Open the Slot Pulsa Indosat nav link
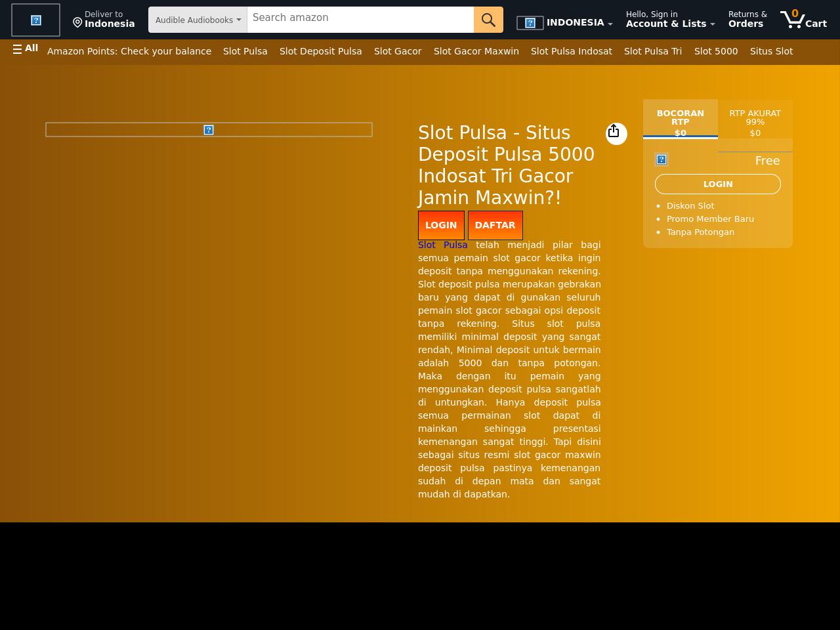Viewport: 840px width, 630px height. tap(572, 51)
